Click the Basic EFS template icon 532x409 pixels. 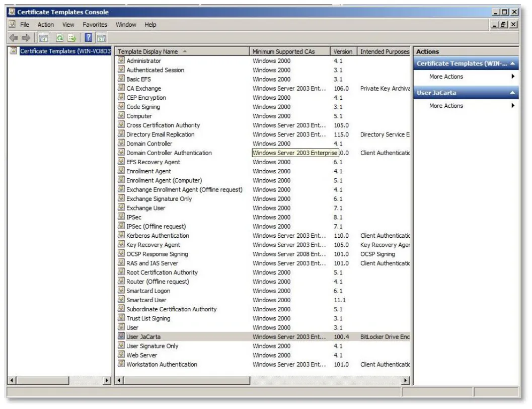(x=121, y=79)
